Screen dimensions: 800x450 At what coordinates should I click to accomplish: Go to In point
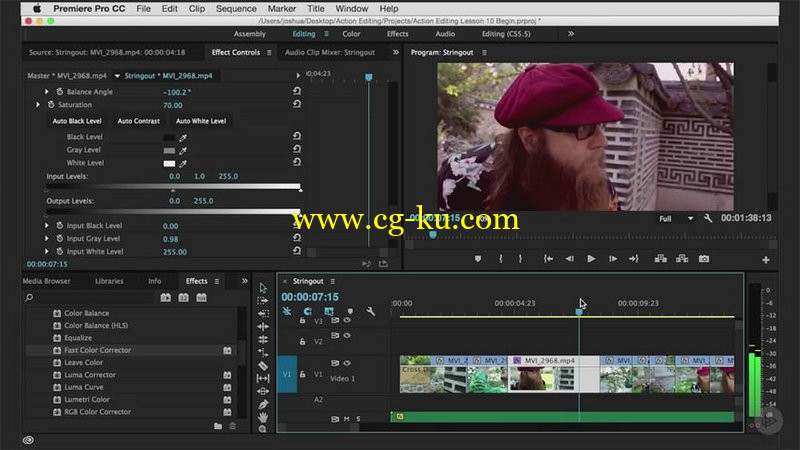tap(548, 259)
